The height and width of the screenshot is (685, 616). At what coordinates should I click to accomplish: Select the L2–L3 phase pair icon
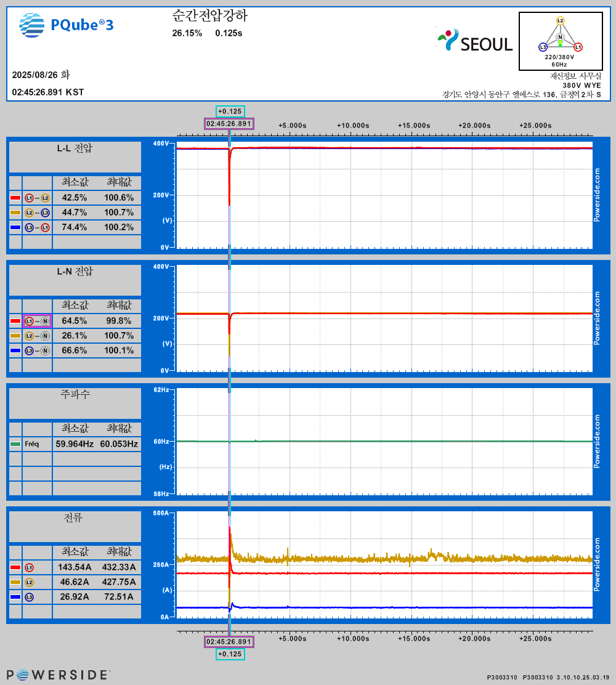37,213
